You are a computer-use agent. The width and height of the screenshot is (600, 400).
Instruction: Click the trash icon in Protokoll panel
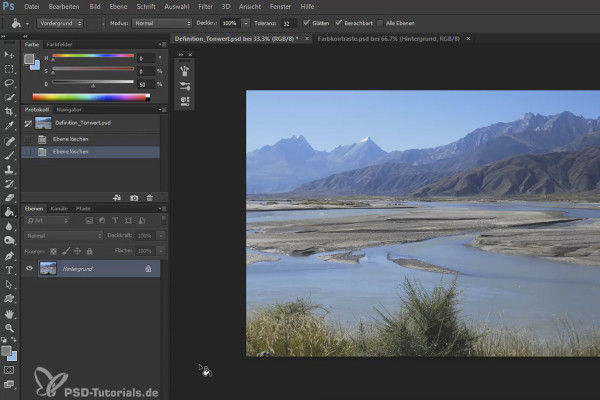point(150,198)
